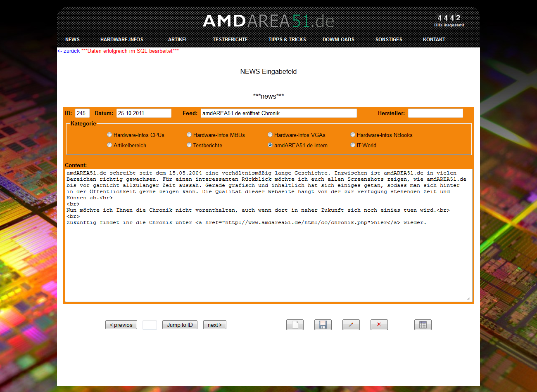Screen dimensions: 537x392
Task: Select the Hardware-Infos NBooks radio button
Action: click(x=353, y=135)
